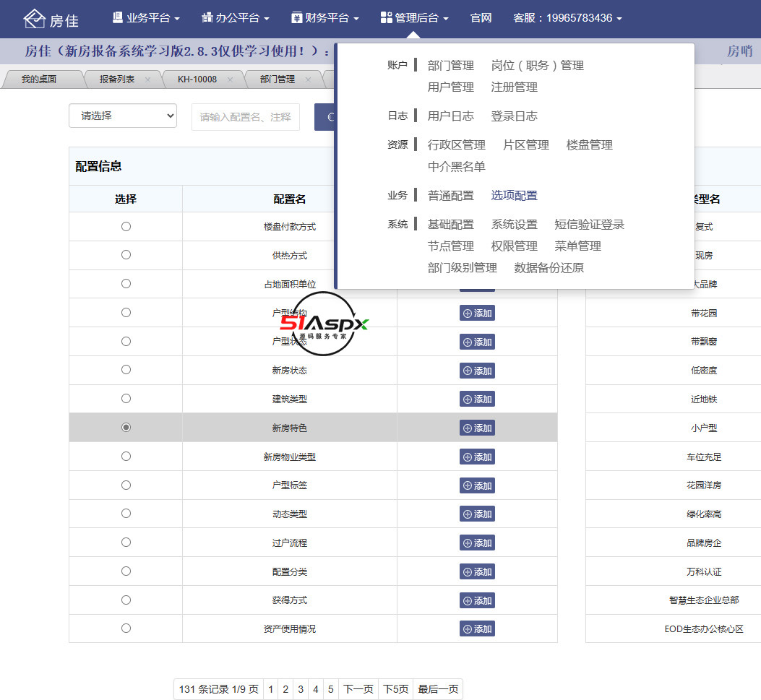Select radio button for 楼盘付款方式
Viewport: 761px width, 700px height.
coord(126,227)
